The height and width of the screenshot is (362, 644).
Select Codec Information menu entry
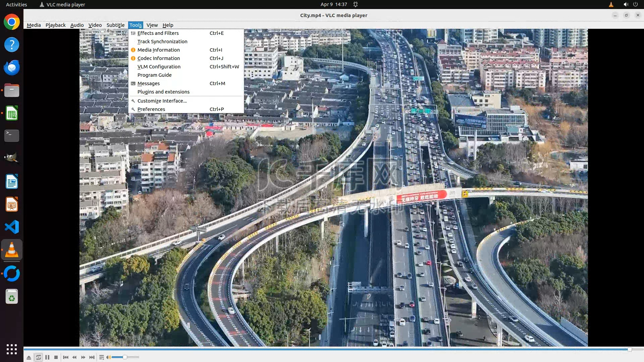159,58
